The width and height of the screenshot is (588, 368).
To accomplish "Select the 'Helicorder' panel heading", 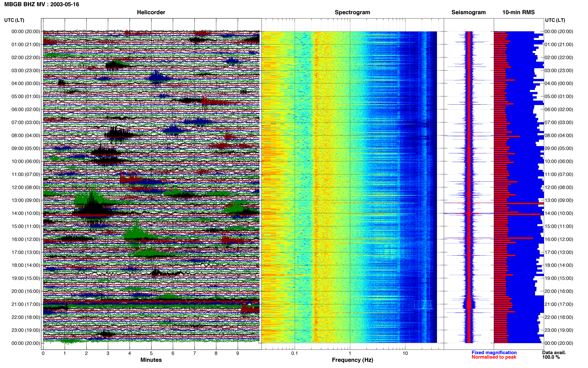I will [x=151, y=12].
